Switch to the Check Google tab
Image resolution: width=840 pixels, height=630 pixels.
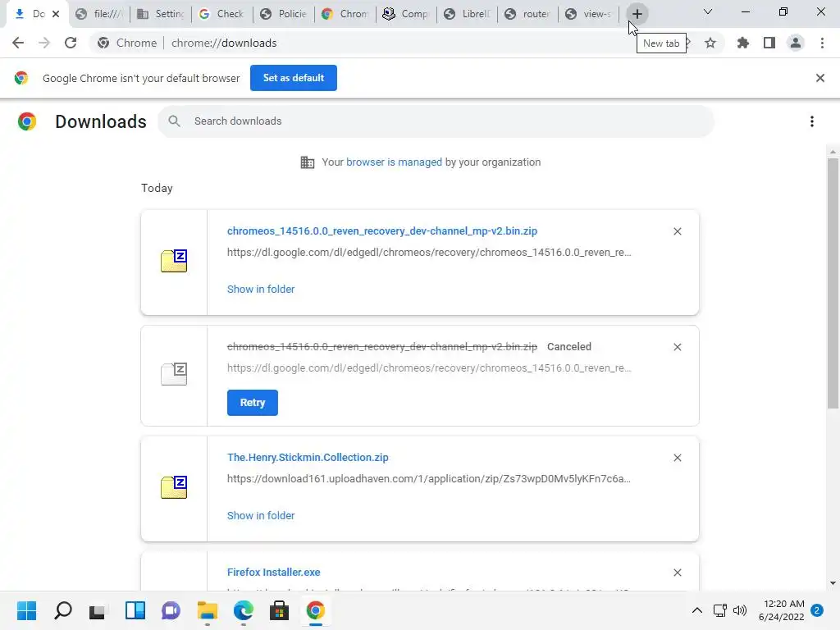click(221, 14)
